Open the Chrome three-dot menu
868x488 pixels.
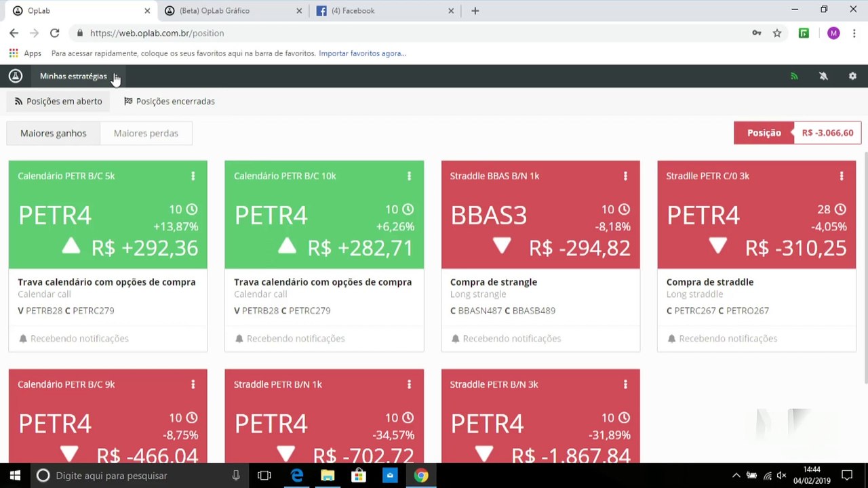pyautogui.click(x=854, y=33)
